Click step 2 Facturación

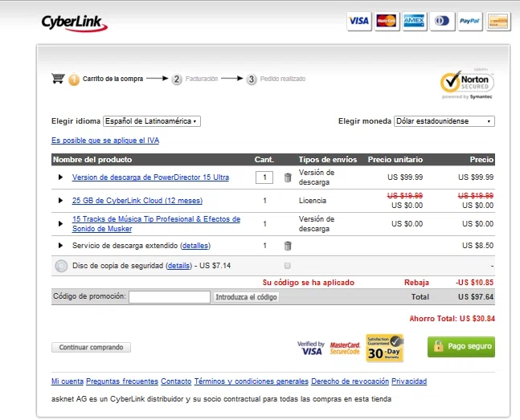(x=195, y=80)
